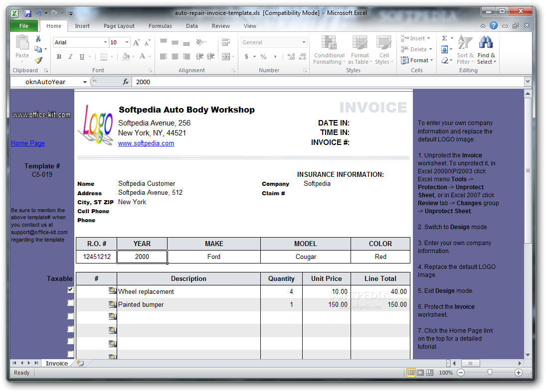Click the zoom slider handle
This screenshot has height=392, width=546.
pyautogui.click(x=490, y=373)
